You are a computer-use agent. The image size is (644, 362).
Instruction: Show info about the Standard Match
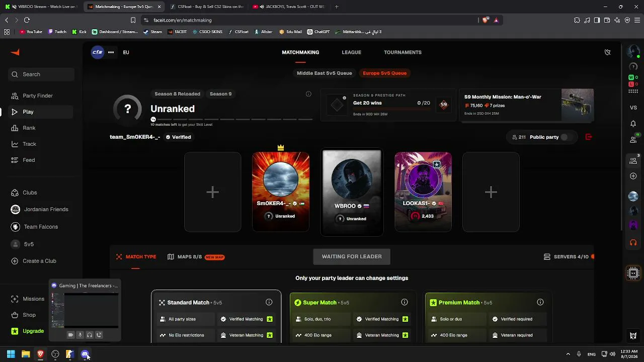pos(269,302)
